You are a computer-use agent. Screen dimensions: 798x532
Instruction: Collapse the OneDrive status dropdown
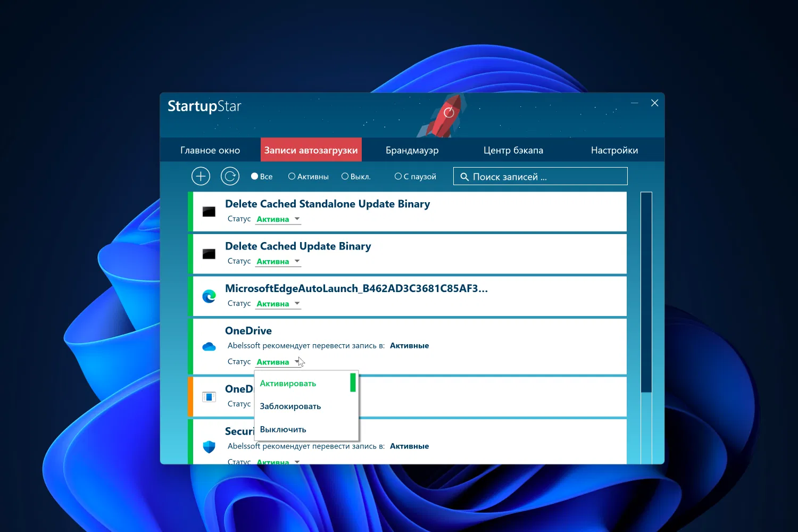click(x=278, y=362)
